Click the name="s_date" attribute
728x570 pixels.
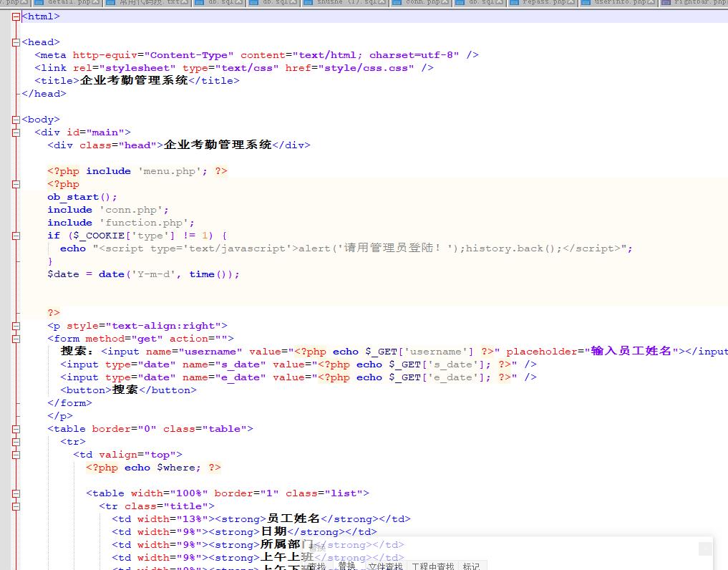224,365
